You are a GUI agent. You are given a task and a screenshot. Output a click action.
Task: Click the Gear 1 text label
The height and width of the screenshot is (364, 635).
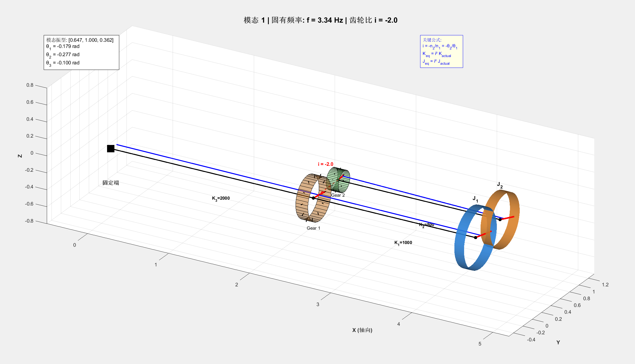coord(313,228)
